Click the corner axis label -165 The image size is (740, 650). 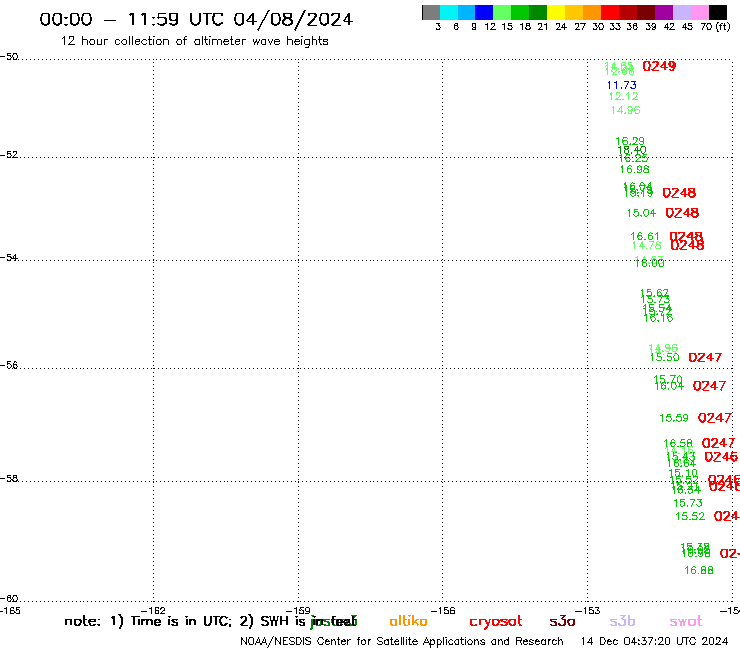pos(10,611)
